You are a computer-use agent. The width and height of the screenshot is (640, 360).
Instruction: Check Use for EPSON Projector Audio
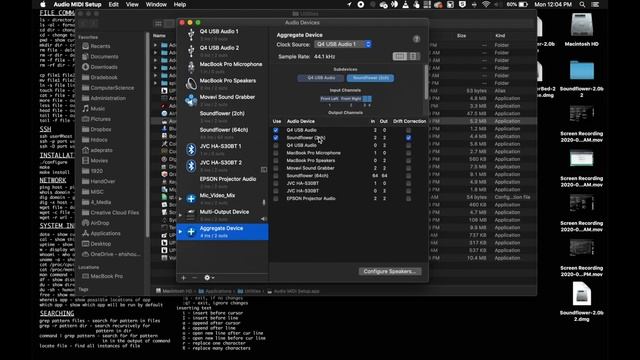pyautogui.click(x=276, y=198)
